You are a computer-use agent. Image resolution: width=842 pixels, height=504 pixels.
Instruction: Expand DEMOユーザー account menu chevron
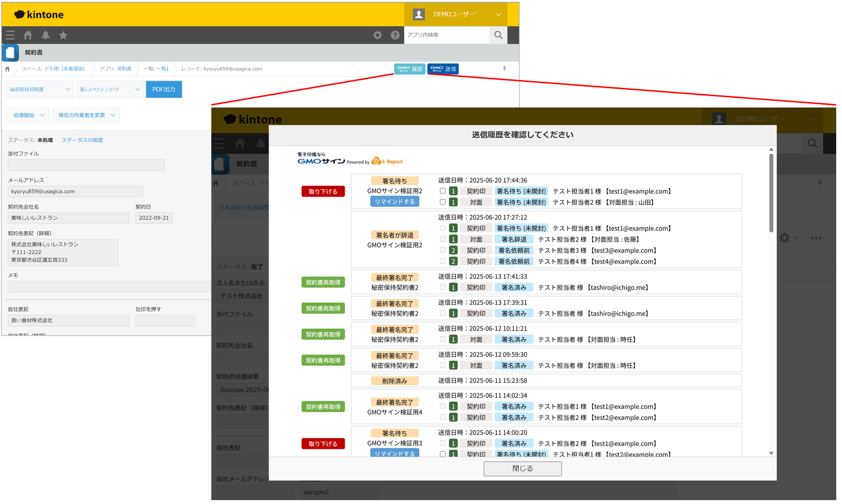coord(498,14)
